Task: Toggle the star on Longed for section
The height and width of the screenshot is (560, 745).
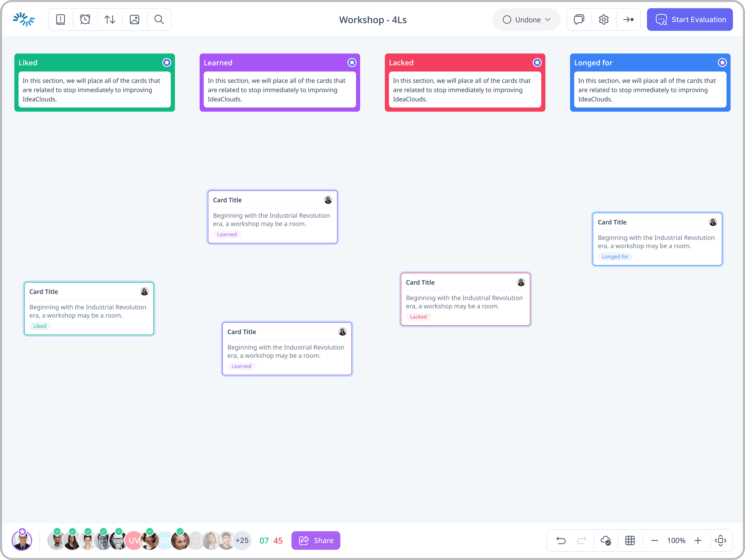Action: [722, 62]
